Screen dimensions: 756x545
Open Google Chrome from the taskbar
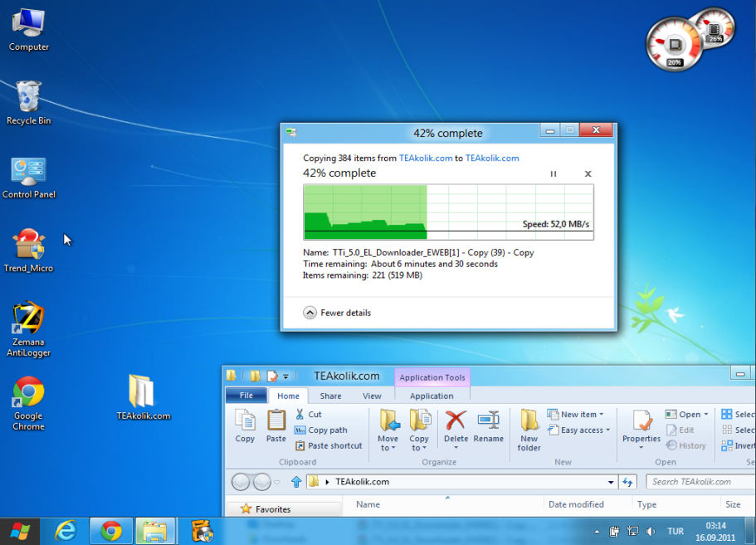pos(111,532)
